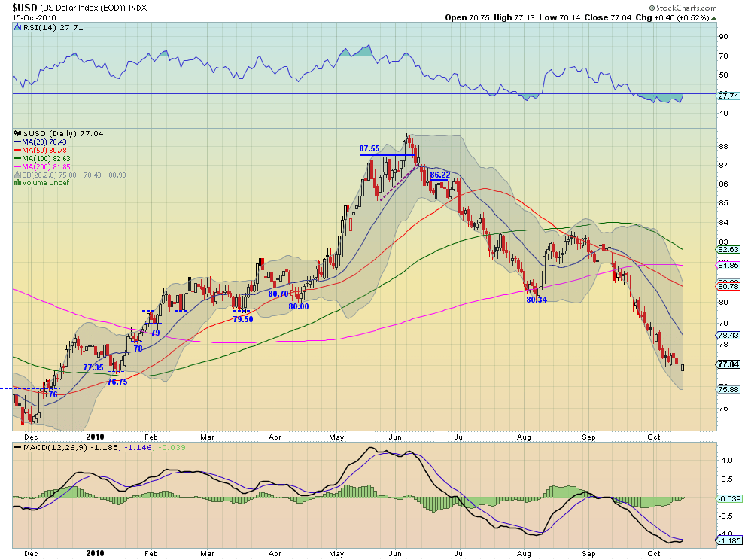Click the 'Jun' label on price panel axis

point(395,437)
